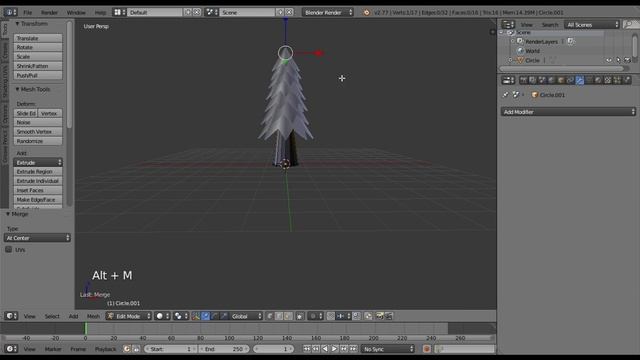Open the Modifiers wrench tab icon

580,80
